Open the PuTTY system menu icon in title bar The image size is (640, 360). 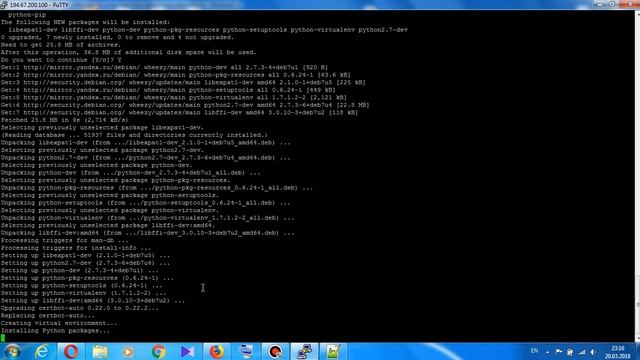coord(4,4)
